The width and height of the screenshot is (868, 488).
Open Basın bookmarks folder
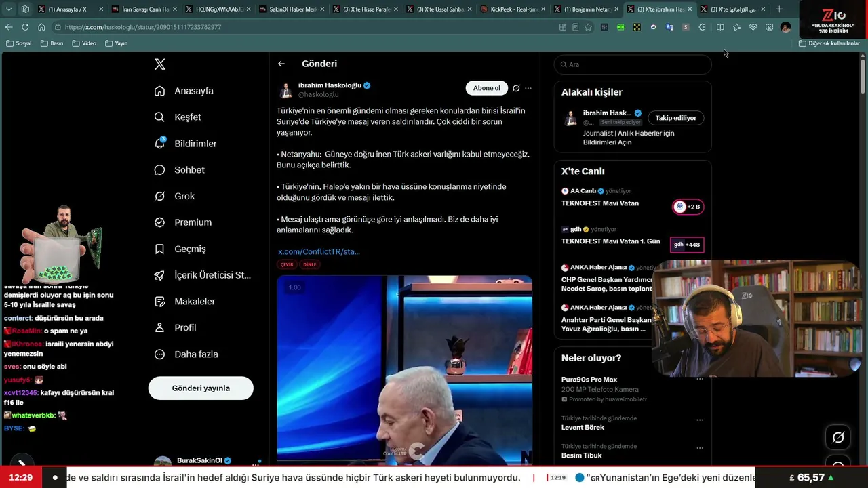pyautogui.click(x=52, y=43)
